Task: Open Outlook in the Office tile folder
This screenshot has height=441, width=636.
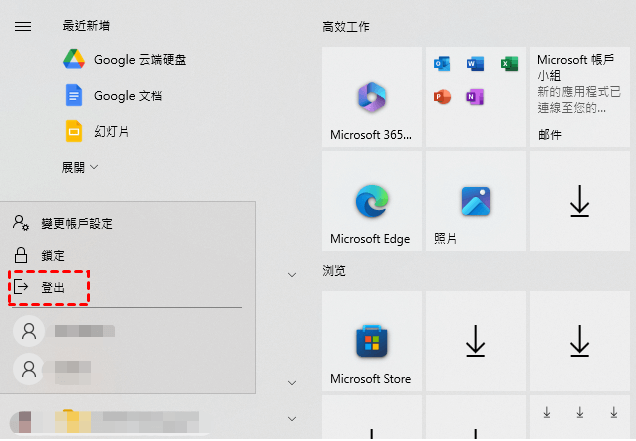Action: pyautogui.click(x=442, y=64)
